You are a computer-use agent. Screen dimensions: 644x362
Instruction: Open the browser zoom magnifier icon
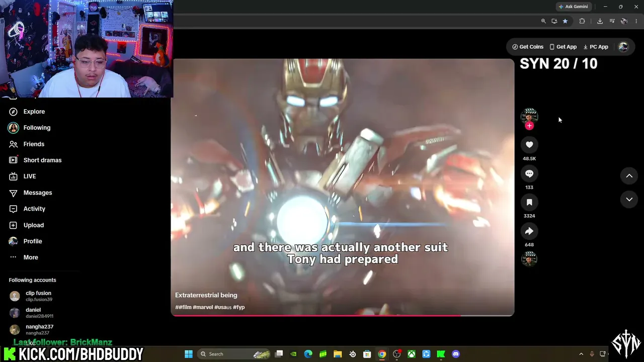pos(543,21)
